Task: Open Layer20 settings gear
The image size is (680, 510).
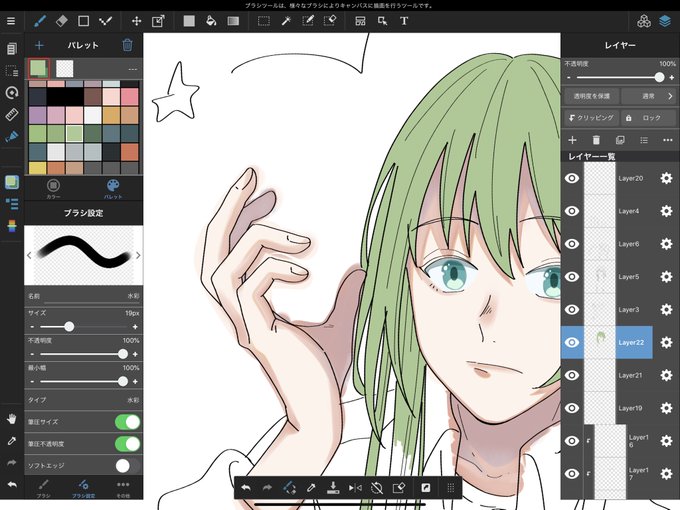Action: click(x=666, y=178)
